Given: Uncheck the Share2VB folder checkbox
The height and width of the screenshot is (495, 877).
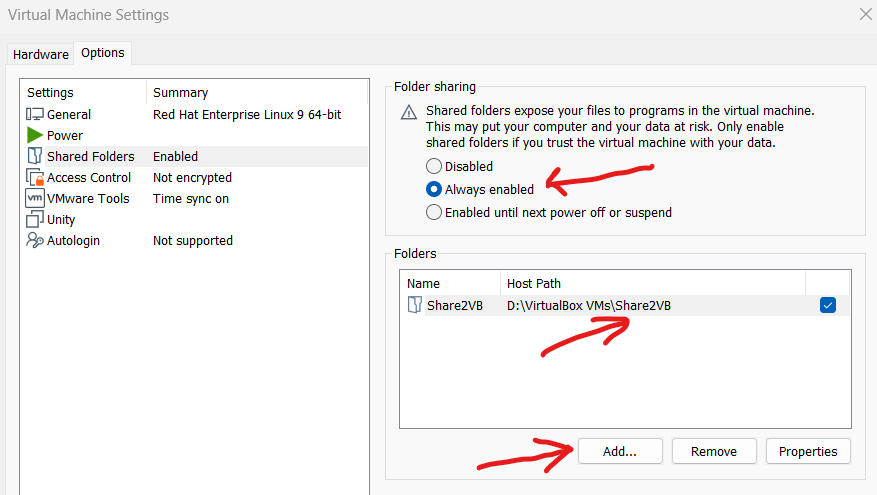Looking at the screenshot, I should (x=828, y=306).
